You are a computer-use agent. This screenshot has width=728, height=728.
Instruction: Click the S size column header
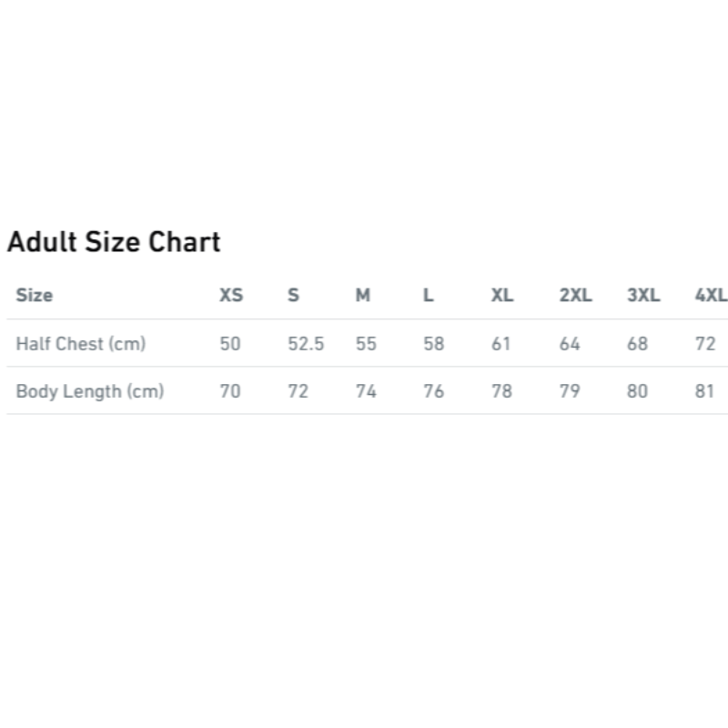pyautogui.click(x=293, y=295)
